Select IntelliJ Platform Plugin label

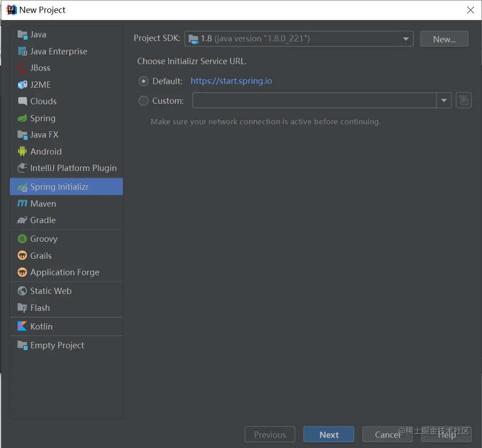click(74, 168)
